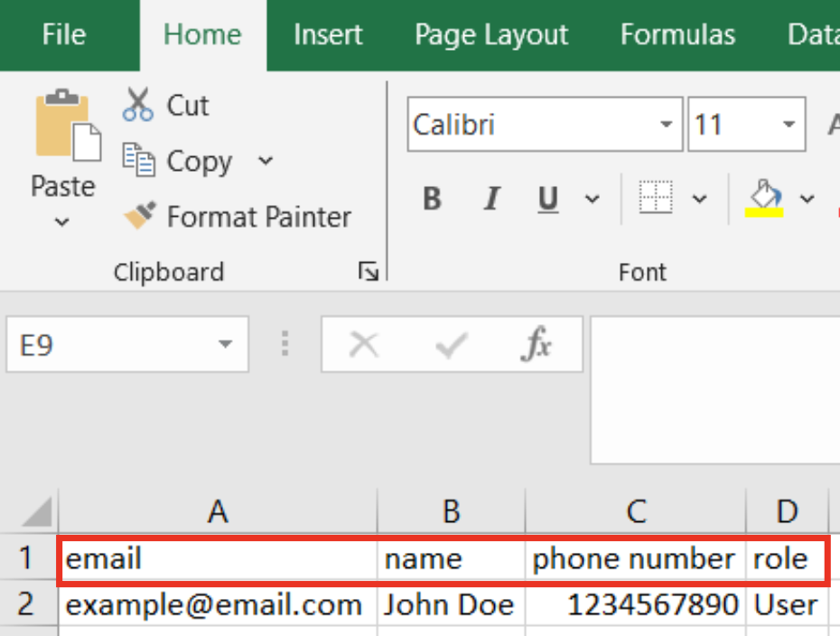Open the Insert Function fx button
This screenshot has width=840, height=636.
click(x=537, y=344)
